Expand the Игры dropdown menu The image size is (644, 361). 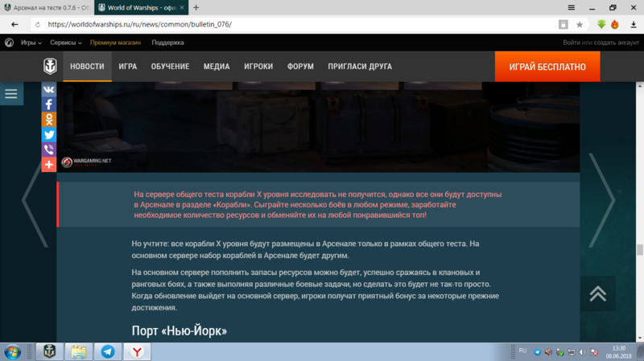click(x=31, y=43)
